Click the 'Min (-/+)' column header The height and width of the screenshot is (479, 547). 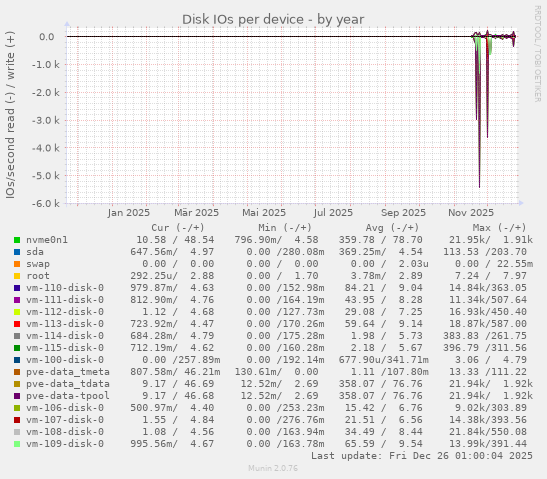click(x=285, y=228)
